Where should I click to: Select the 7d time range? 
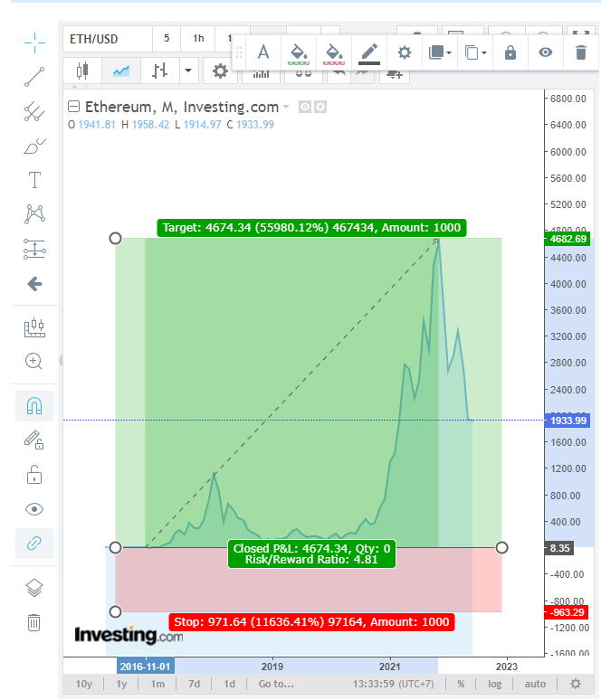(195, 684)
